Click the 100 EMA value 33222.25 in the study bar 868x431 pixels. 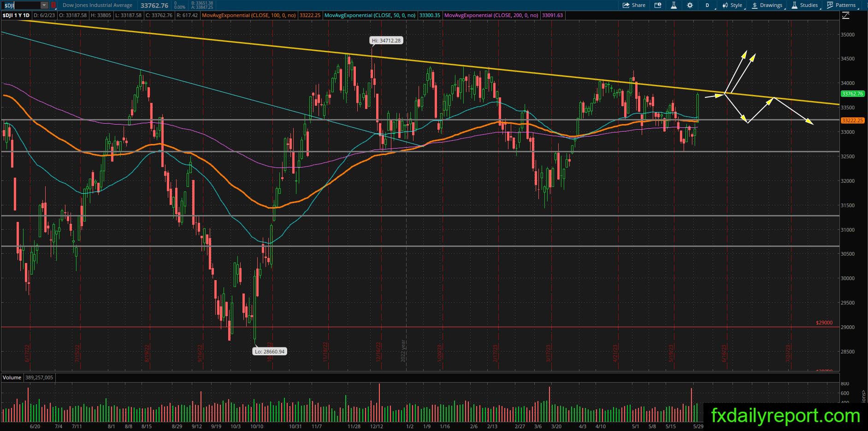[310, 15]
